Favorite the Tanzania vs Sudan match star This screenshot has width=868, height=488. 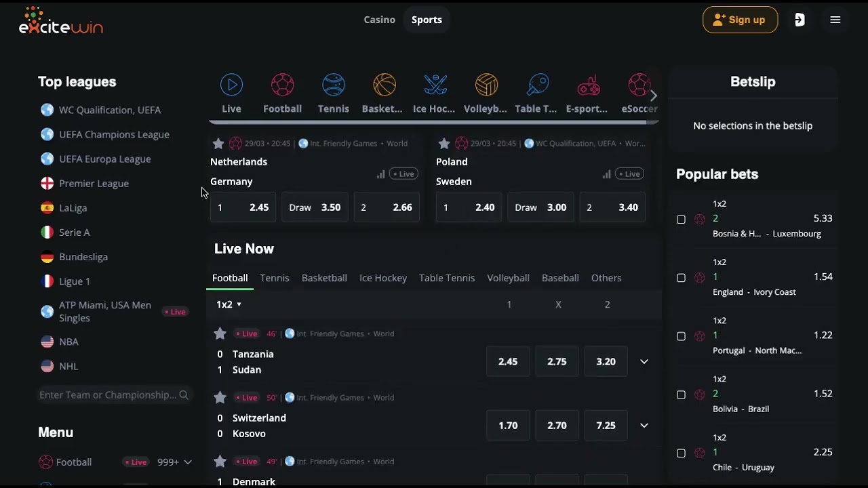[220, 333]
